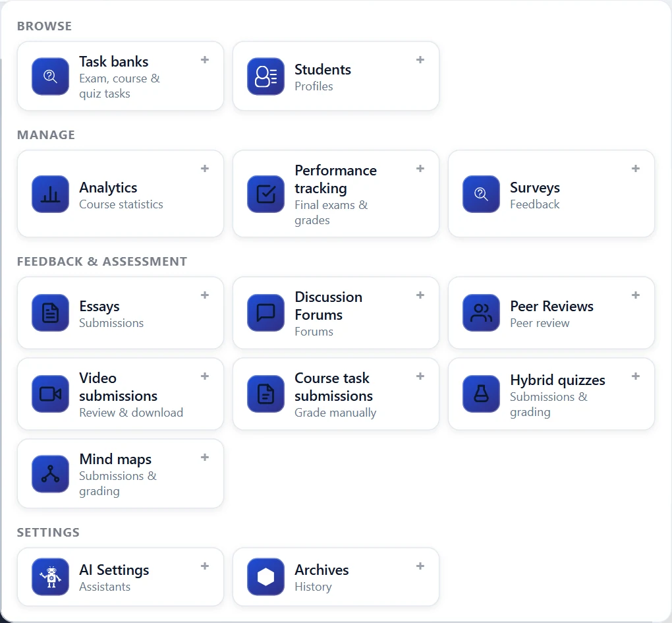672x623 pixels.
Task: Open Discussion Forums title
Action: tap(328, 306)
